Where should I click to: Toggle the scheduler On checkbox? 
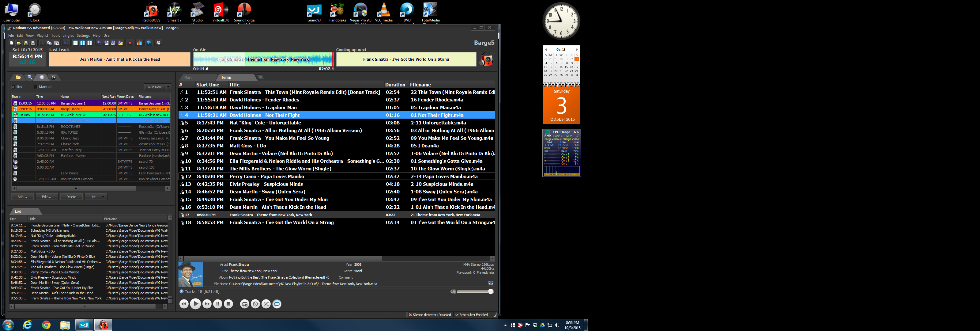(13, 87)
